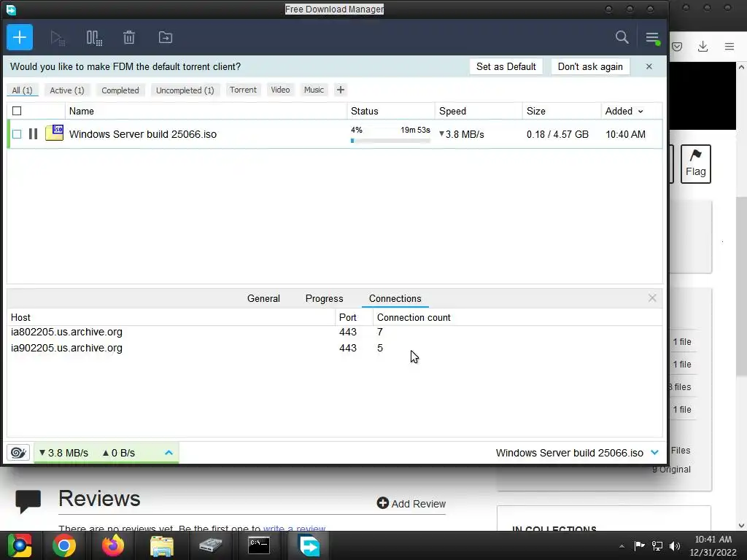Viewport: 747px width, 560px height.
Task: Open the search magnifier in FDM
Action: click(622, 37)
